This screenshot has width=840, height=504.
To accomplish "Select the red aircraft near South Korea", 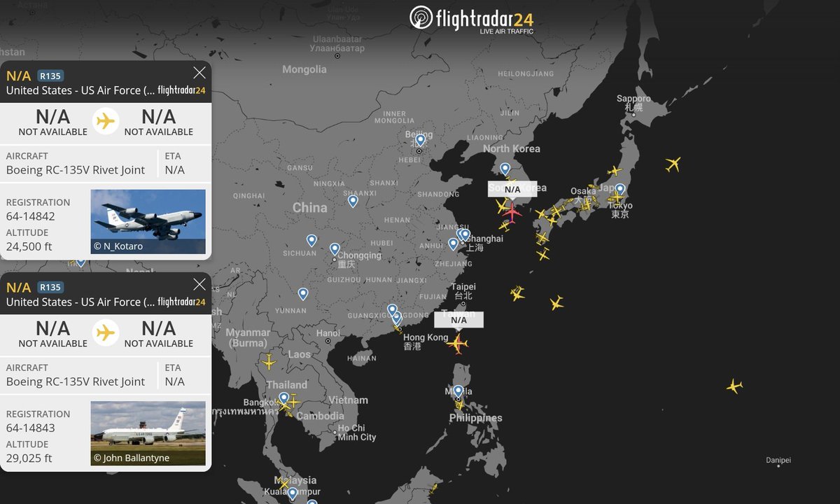I will point(512,211).
